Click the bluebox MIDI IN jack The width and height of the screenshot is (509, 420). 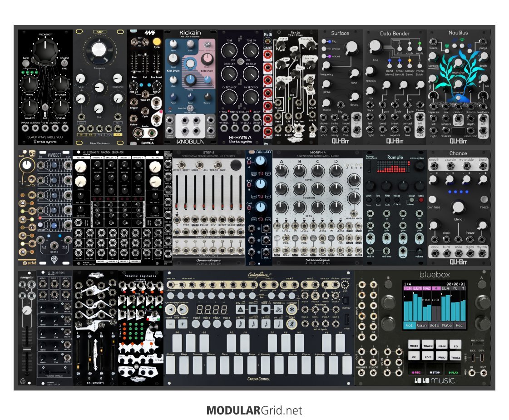point(472,373)
